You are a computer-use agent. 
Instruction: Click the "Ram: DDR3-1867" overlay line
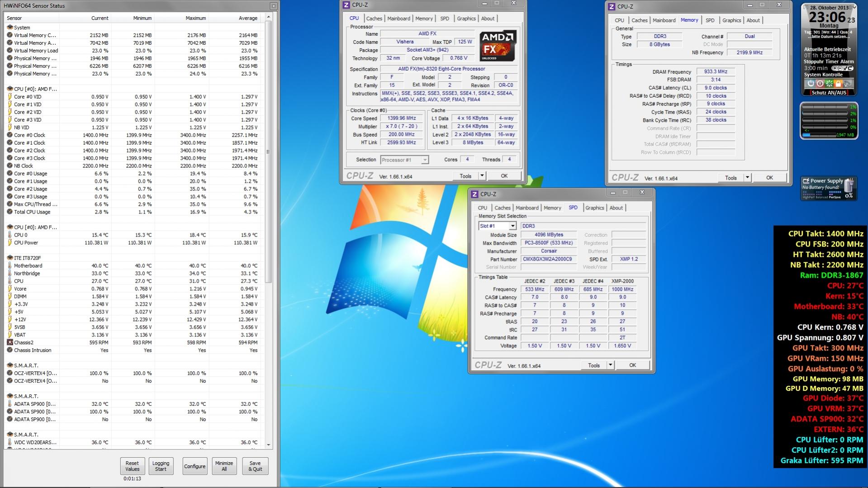(832, 275)
